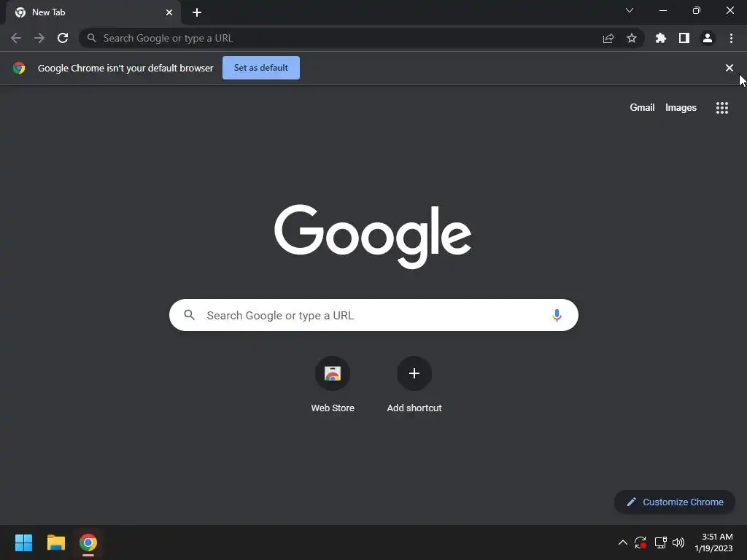Image resolution: width=747 pixels, height=560 pixels.
Task: Focus the Google search box on page
Action: click(x=373, y=315)
